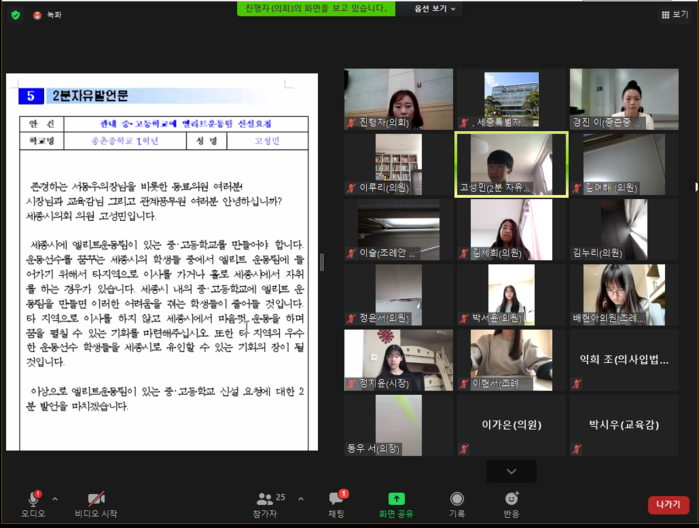Screen dimensions: 699x528
Task: Click the green screen-viewing notification banner
Action: point(316,8)
